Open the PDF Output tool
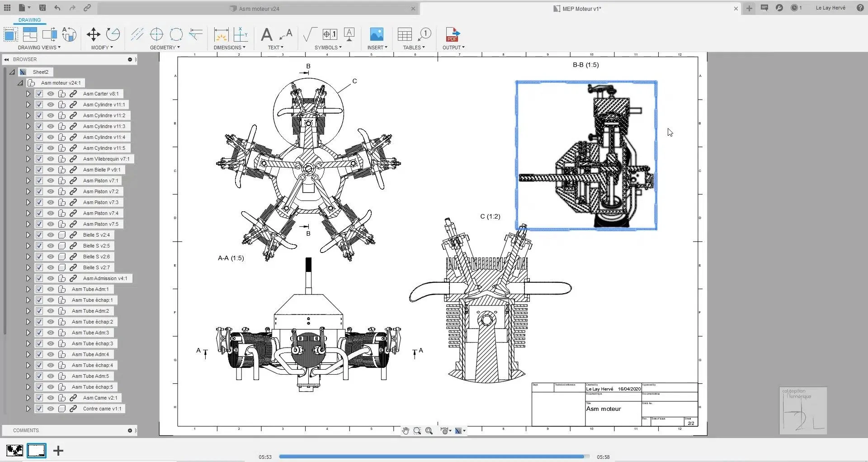Viewport: 868px width, 462px height. [x=453, y=35]
